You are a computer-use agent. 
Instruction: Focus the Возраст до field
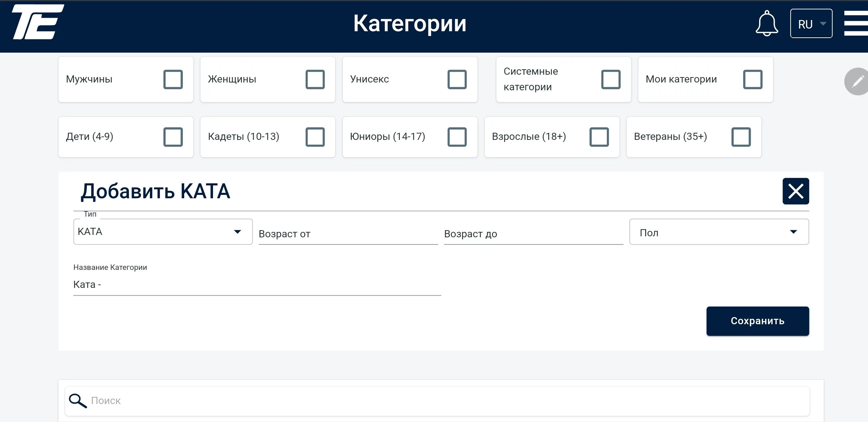534,234
